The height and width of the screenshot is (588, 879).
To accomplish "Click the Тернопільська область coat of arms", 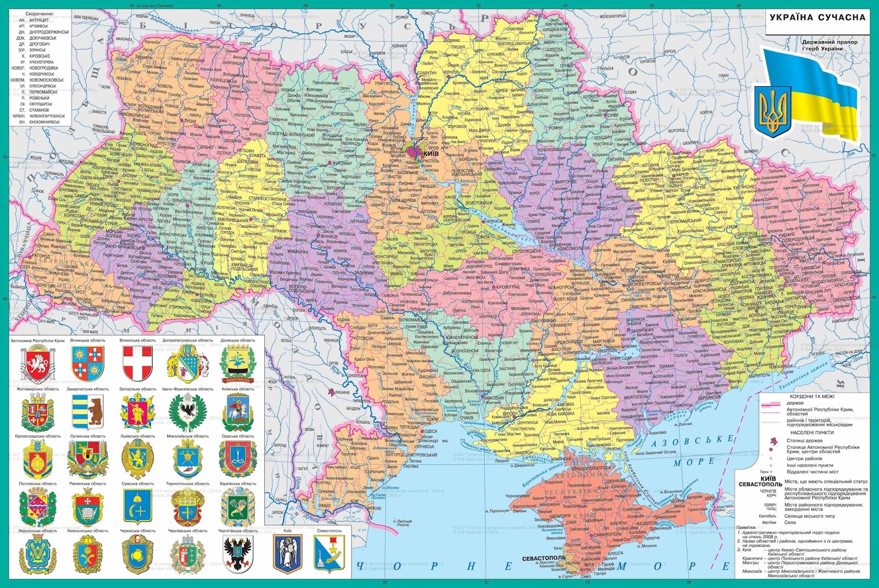I will [187, 507].
